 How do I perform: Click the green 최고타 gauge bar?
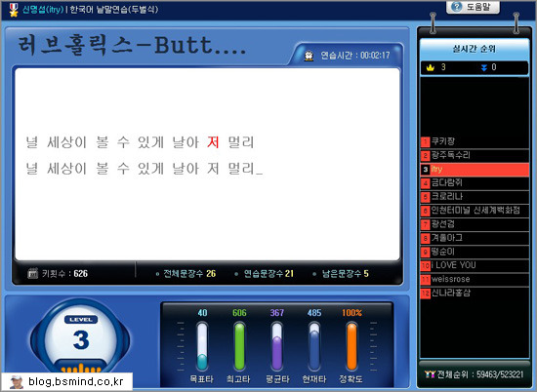click(239, 346)
